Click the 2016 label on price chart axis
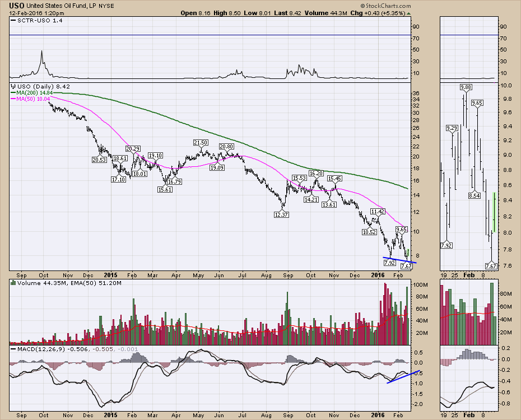Viewport: 521px width, 420px height. point(378,275)
